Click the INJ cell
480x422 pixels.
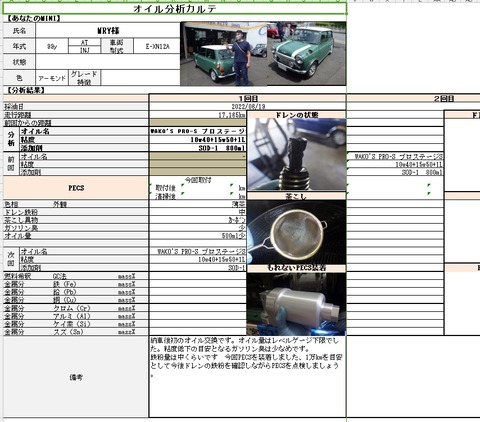(x=84, y=50)
